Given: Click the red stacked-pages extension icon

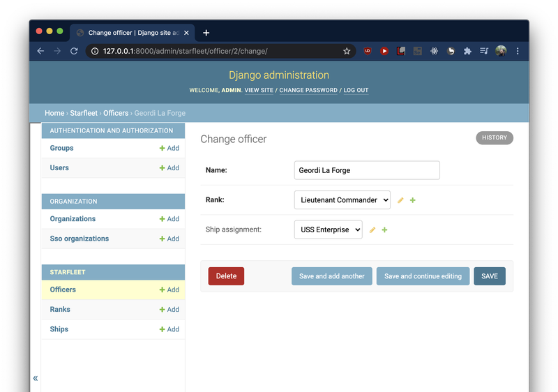Looking at the screenshot, I should [401, 51].
